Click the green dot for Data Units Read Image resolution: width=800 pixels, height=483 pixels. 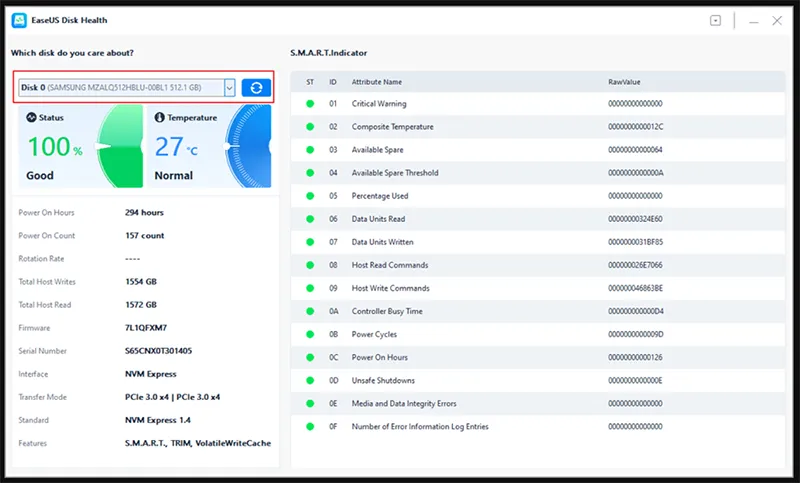310,219
